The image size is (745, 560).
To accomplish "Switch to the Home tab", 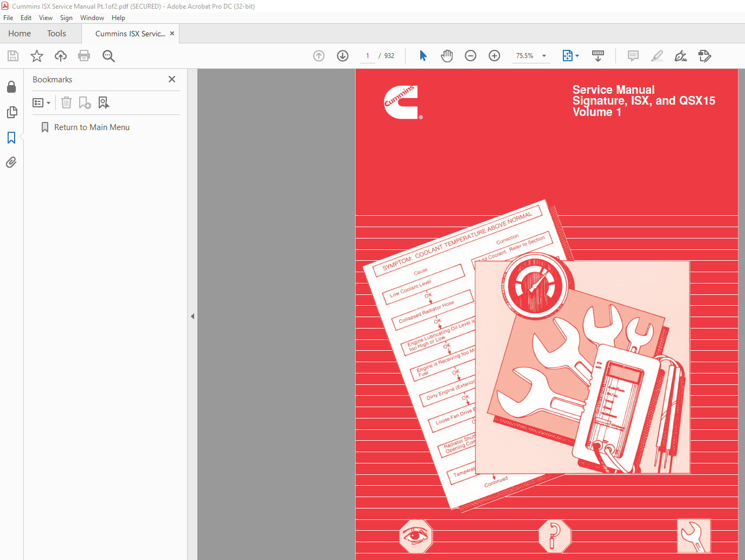I will 20,34.
